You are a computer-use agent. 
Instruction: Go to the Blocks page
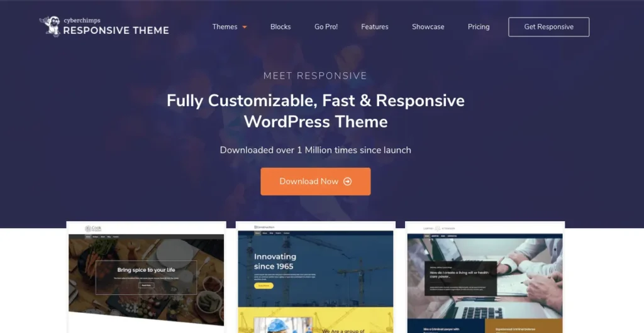280,27
